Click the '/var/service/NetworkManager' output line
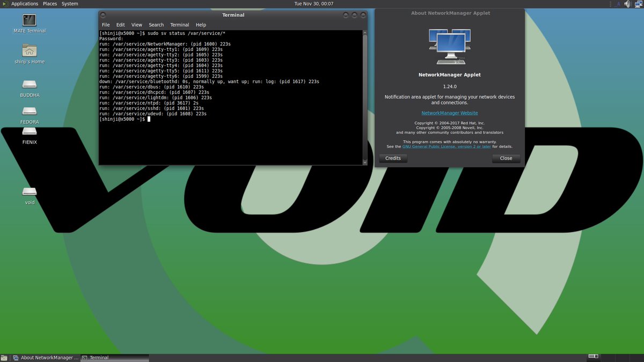 [x=165, y=44]
